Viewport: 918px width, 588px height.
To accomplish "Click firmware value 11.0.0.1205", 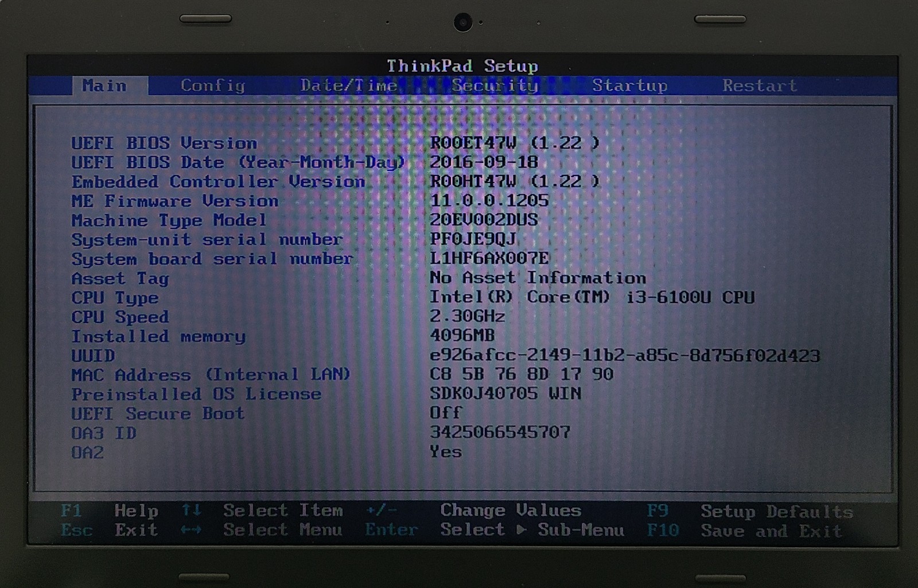I will pos(489,200).
